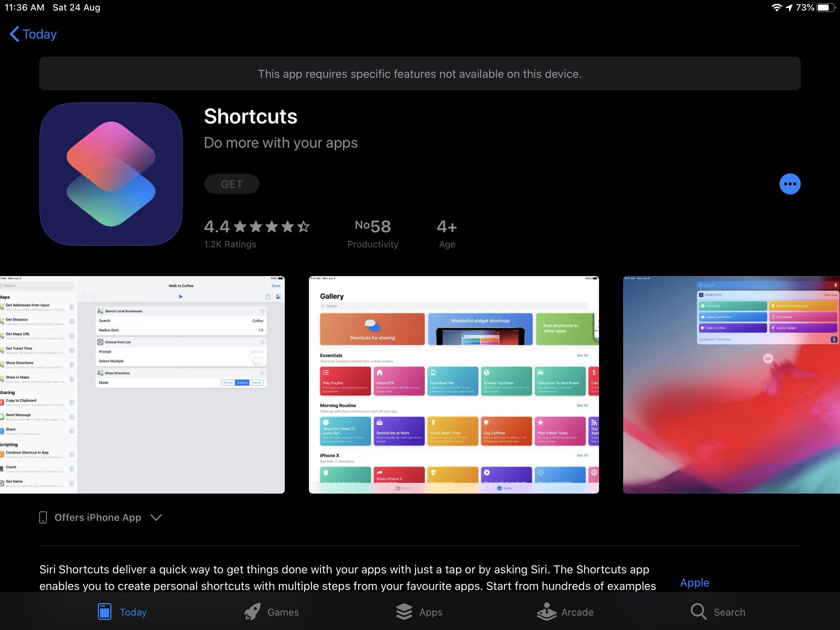Tap the No58 Productivity ranking

372,233
